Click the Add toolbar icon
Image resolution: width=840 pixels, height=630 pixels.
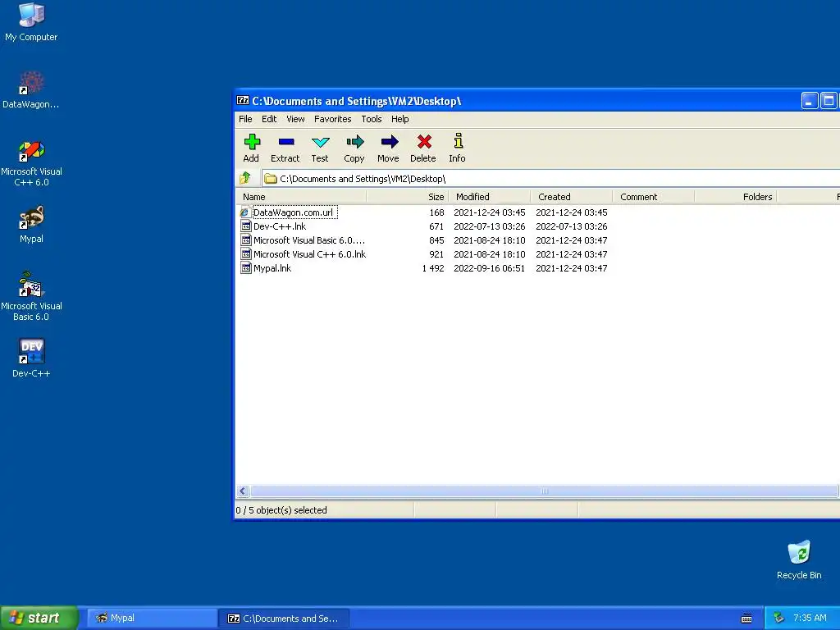click(x=251, y=142)
